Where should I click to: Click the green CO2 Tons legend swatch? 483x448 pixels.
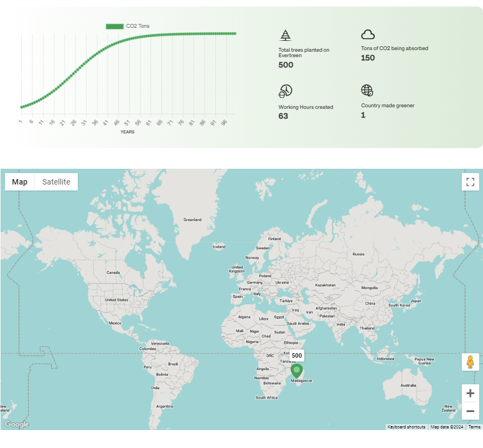click(114, 26)
